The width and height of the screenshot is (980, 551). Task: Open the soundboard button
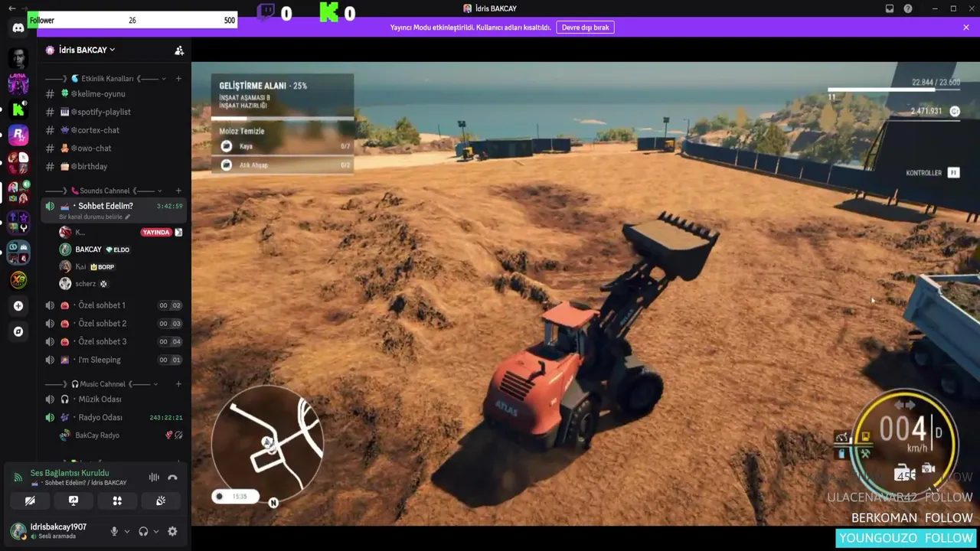(161, 500)
